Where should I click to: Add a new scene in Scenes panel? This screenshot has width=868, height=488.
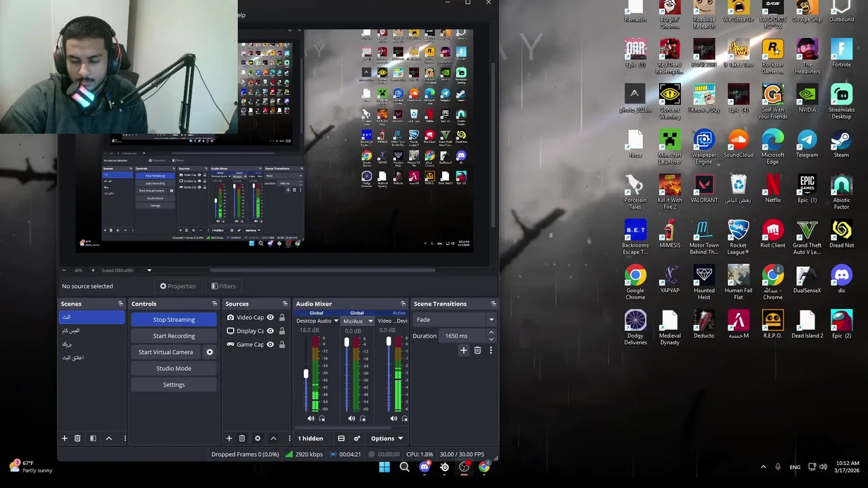[x=64, y=439]
